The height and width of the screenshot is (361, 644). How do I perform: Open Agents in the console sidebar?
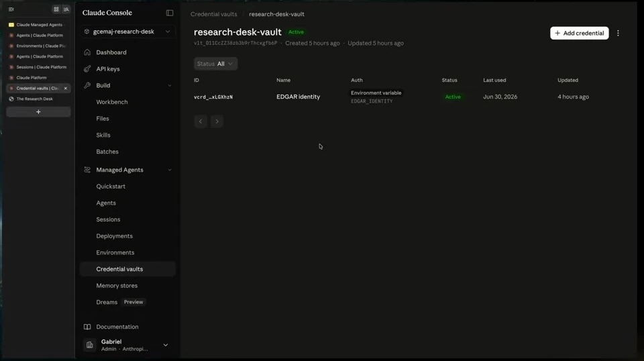pyautogui.click(x=106, y=203)
